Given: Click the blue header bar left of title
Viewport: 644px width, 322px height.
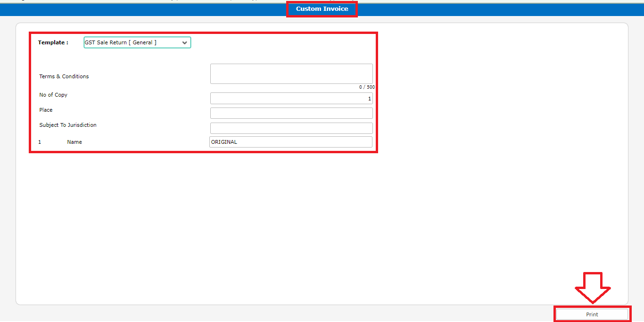Looking at the screenshot, I should pos(141,9).
